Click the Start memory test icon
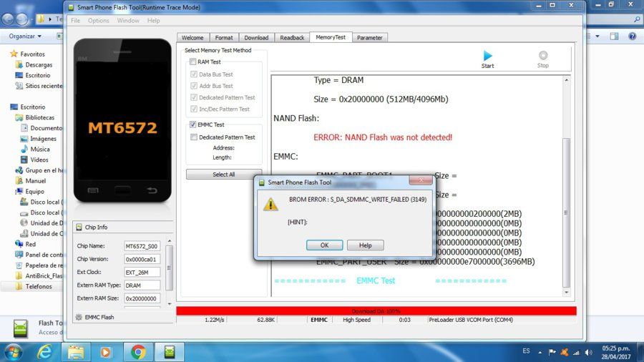Screen dimensions: 644x362 (487, 55)
